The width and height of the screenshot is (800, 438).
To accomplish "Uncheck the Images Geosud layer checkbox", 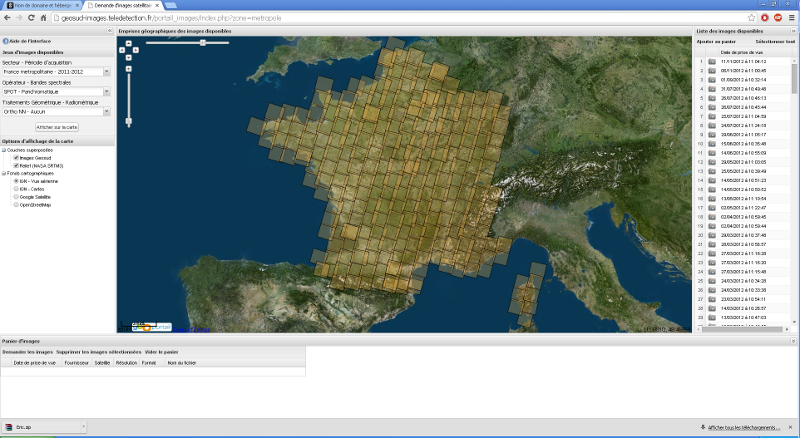I will pos(16,157).
